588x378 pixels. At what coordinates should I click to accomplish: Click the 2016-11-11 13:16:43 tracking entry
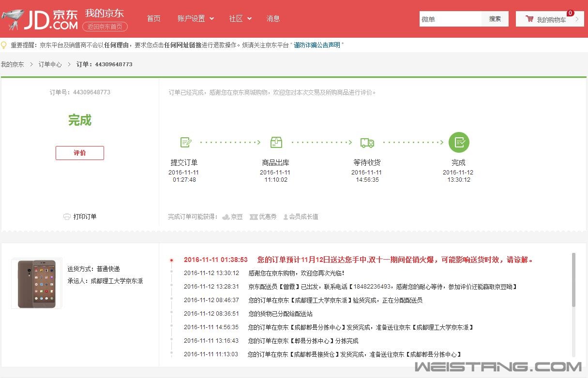click(x=271, y=341)
